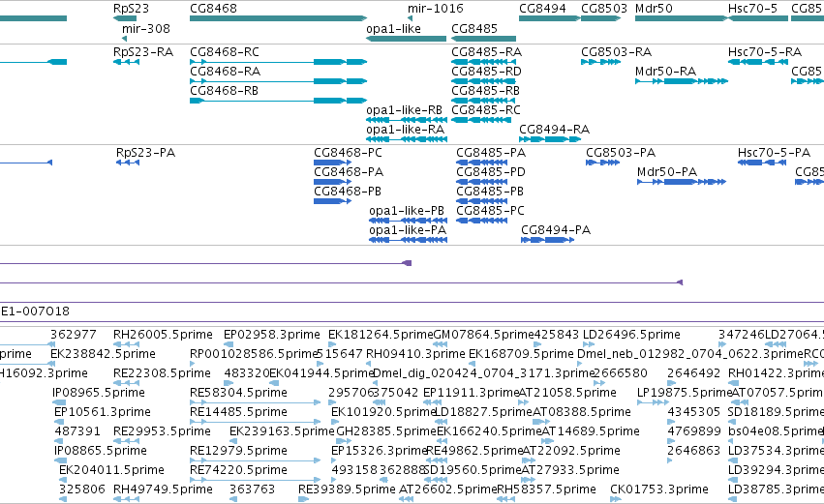Click the EK204011.5prime EST label
This screenshot has height=504, width=824.
pos(111,470)
